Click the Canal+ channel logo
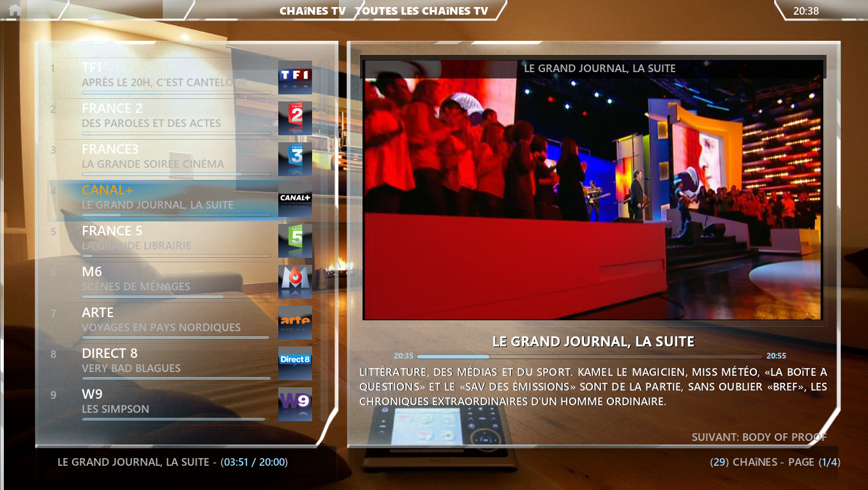Screen dimensions: 868x490 295,200
